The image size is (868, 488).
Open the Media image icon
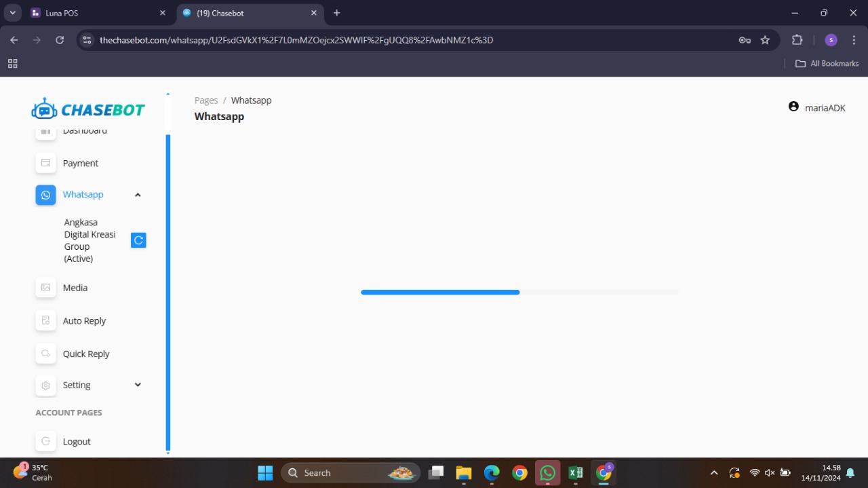(45, 288)
